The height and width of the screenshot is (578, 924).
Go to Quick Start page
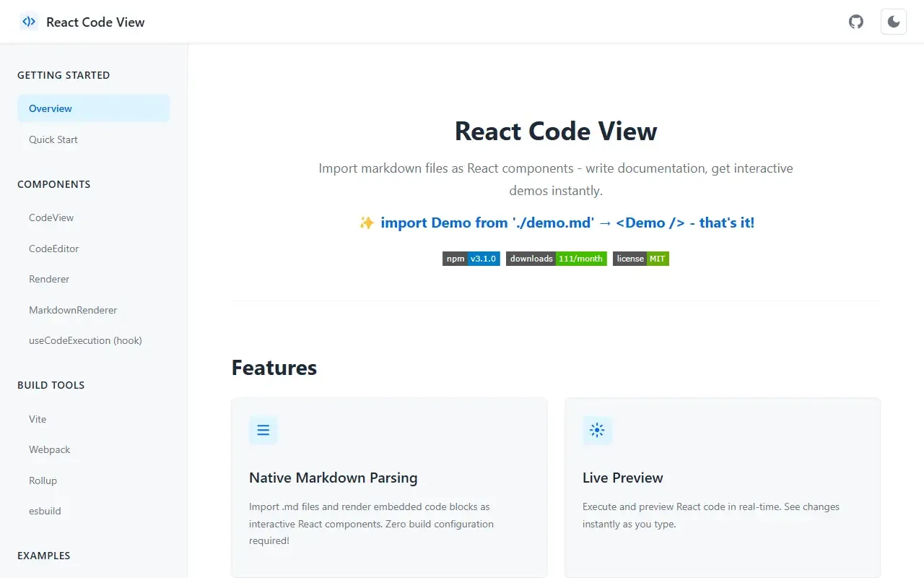pyautogui.click(x=94, y=139)
